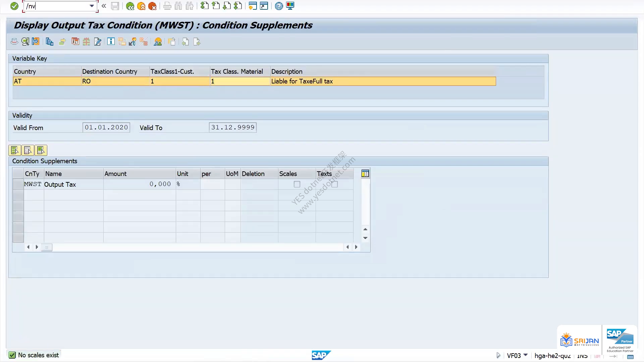This screenshot has height=362, width=644.
Task: Click the Details magnifier icon
Action: pyautogui.click(x=25, y=42)
